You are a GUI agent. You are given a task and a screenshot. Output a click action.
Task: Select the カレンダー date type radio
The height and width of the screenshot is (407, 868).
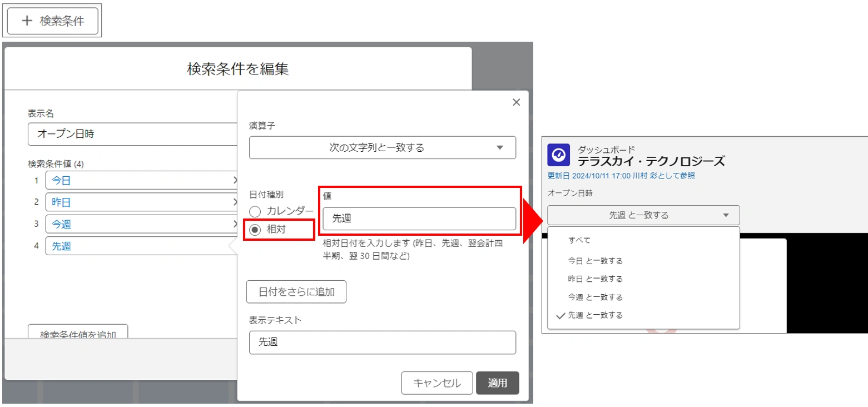coord(255,211)
